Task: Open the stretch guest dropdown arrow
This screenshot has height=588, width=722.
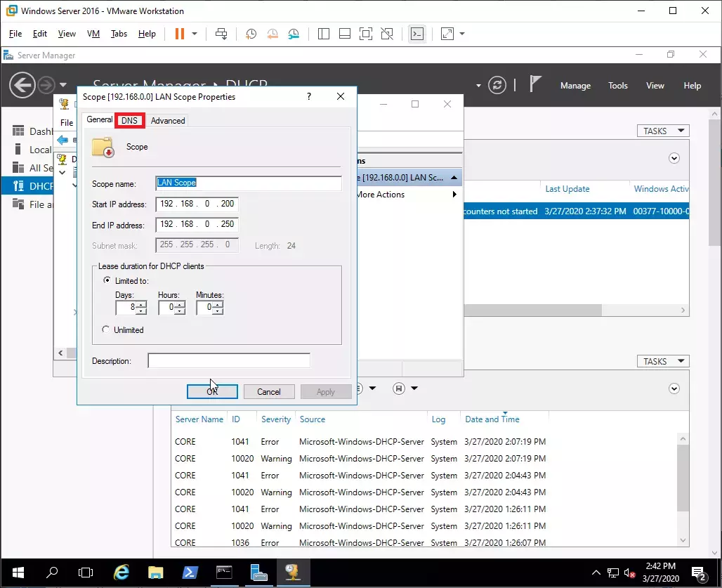Action: click(462, 34)
